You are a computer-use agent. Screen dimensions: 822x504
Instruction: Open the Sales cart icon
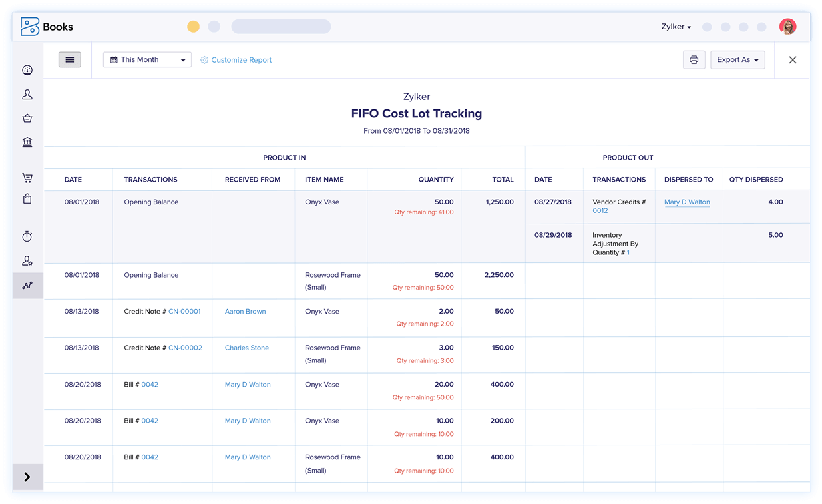[x=27, y=178]
